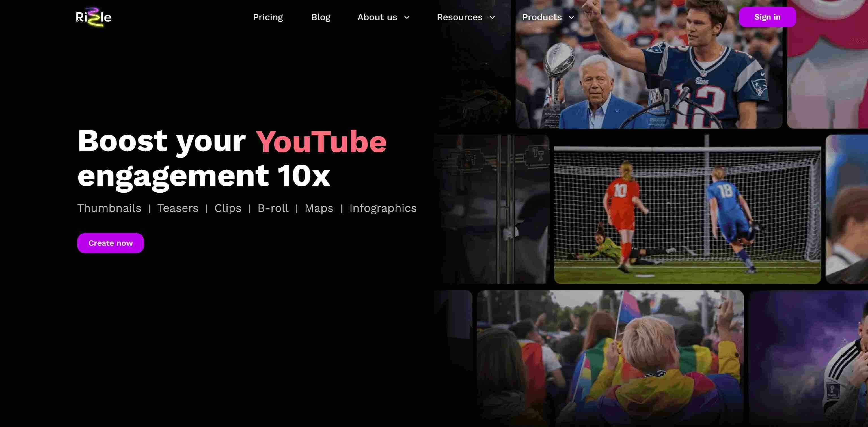Click the Clips feature text
Screen dimensions: 868x427
228,208
